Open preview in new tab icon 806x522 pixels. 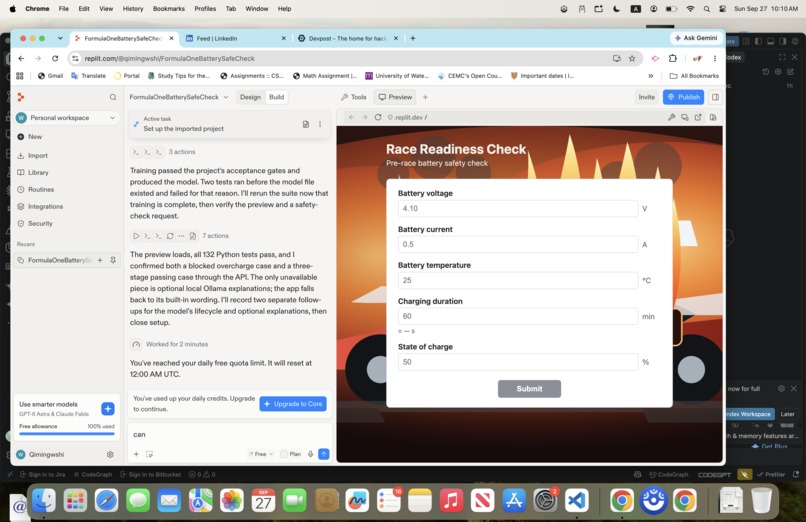pyautogui.click(x=698, y=117)
